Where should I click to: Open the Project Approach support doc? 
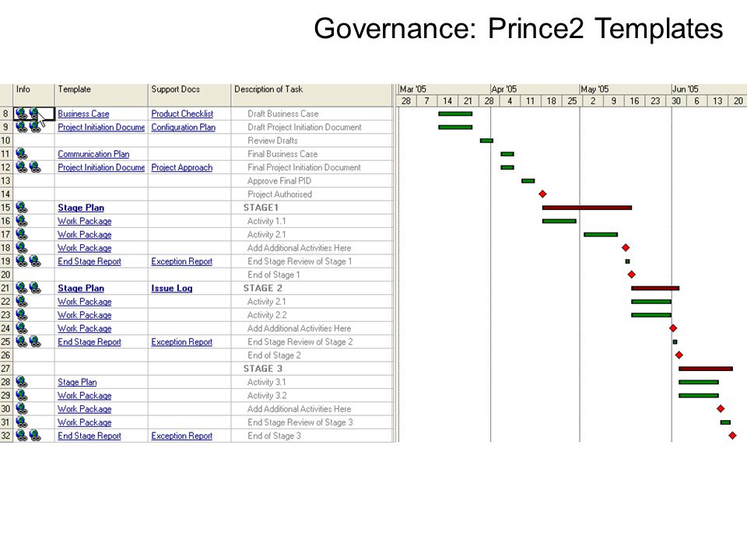(181, 167)
